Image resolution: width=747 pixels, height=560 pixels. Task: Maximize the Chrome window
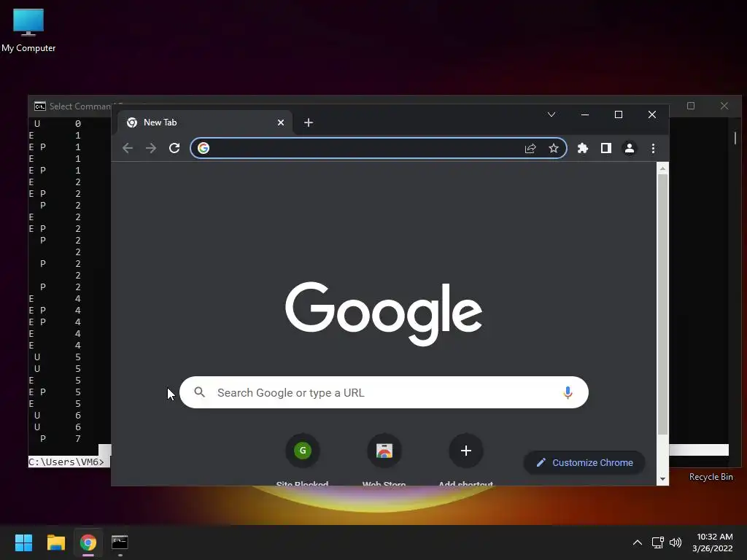pos(619,114)
